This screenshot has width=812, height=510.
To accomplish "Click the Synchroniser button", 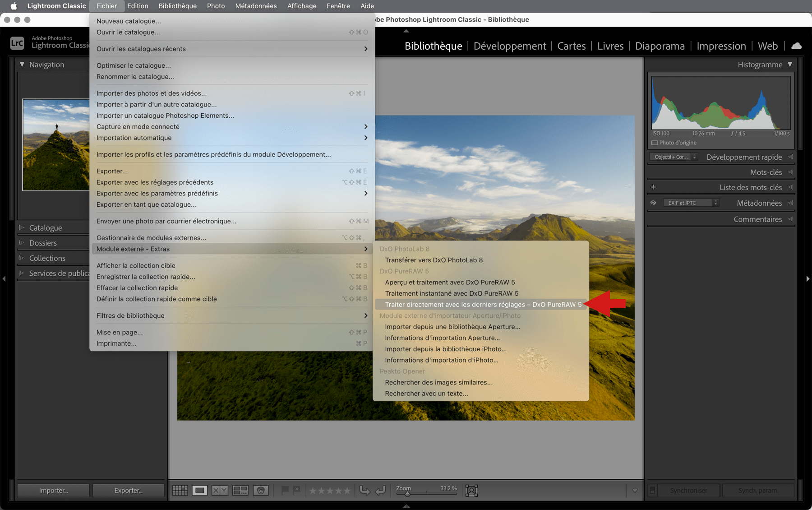I will point(688,491).
